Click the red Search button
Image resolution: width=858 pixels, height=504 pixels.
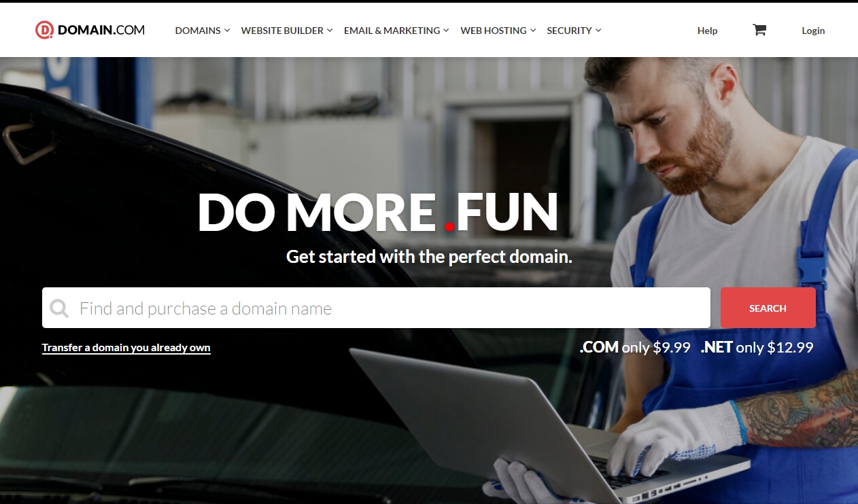point(768,308)
